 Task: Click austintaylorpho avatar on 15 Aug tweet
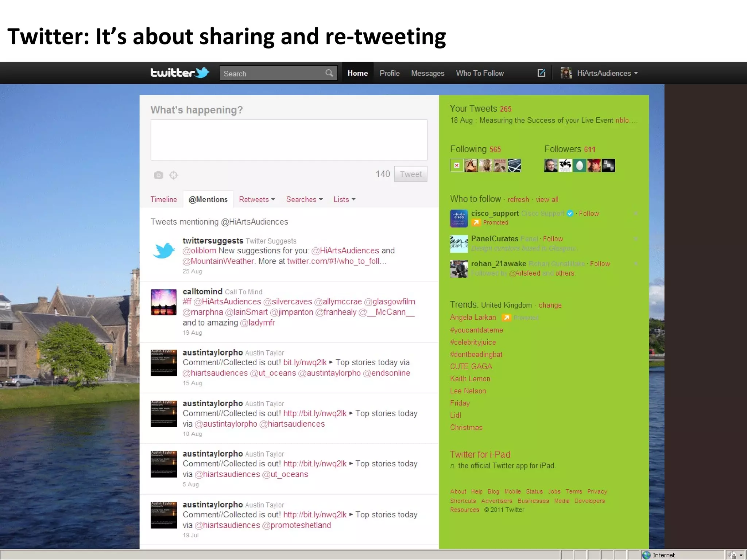[164, 363]
